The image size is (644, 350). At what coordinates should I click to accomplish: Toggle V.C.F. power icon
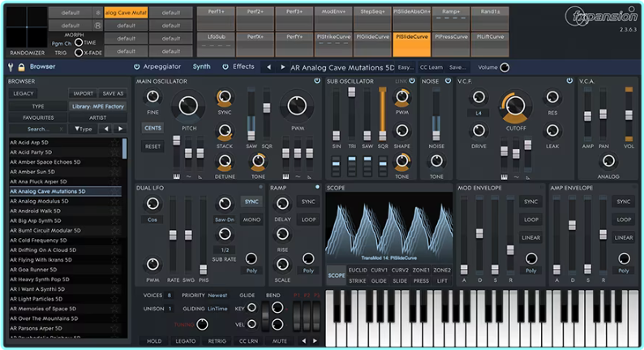pyautogui.click(x=569, y=81)
